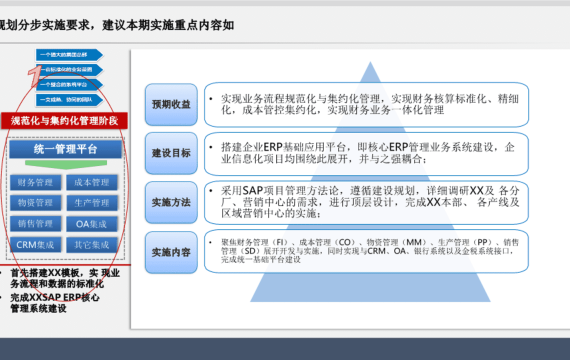Click the 预期收益 label box
The width and height of the screenshot is (570, 360).
pyautogui.click(x=171, y=104)
